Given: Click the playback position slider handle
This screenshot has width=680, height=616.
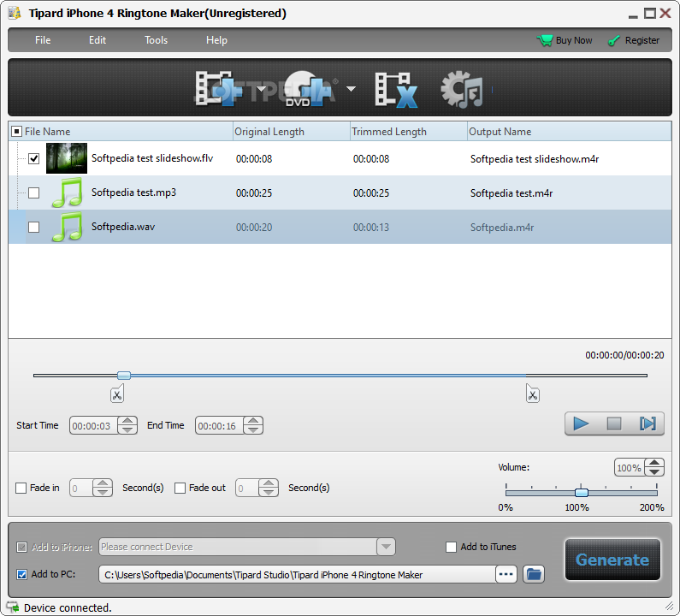Looking at the screenshot, I should [x=124, y=376].
